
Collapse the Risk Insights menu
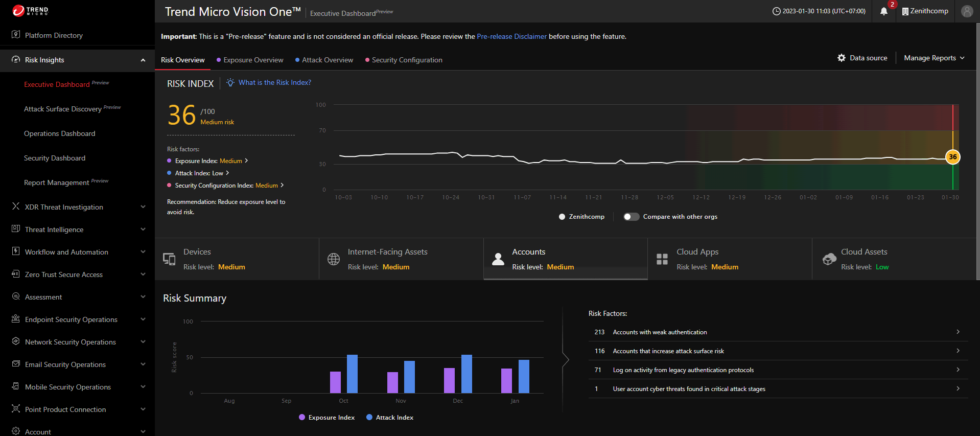tap(143, 60)
